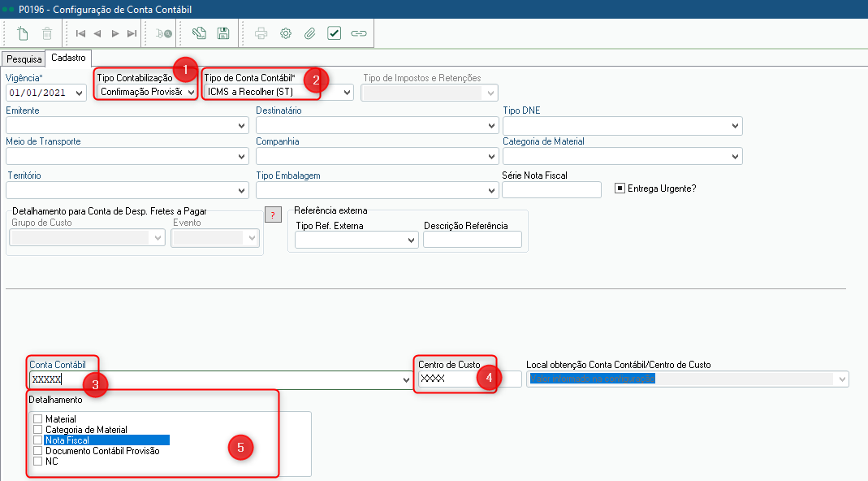Click the Tipo DNE label link

pos(521,110)
